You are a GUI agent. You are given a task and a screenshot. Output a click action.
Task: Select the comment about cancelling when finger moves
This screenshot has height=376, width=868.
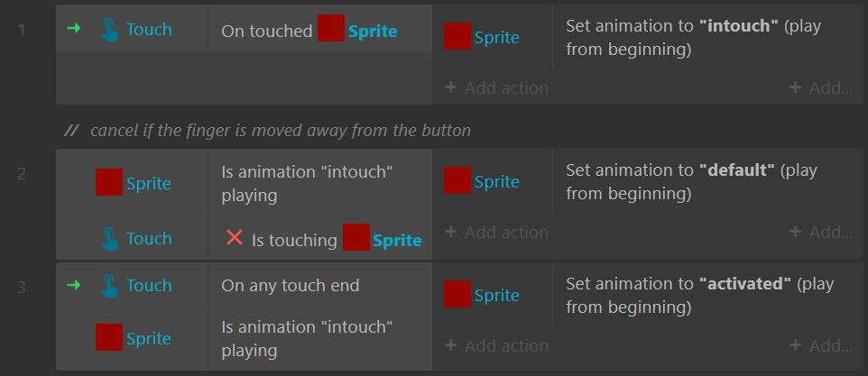[268, 131]
